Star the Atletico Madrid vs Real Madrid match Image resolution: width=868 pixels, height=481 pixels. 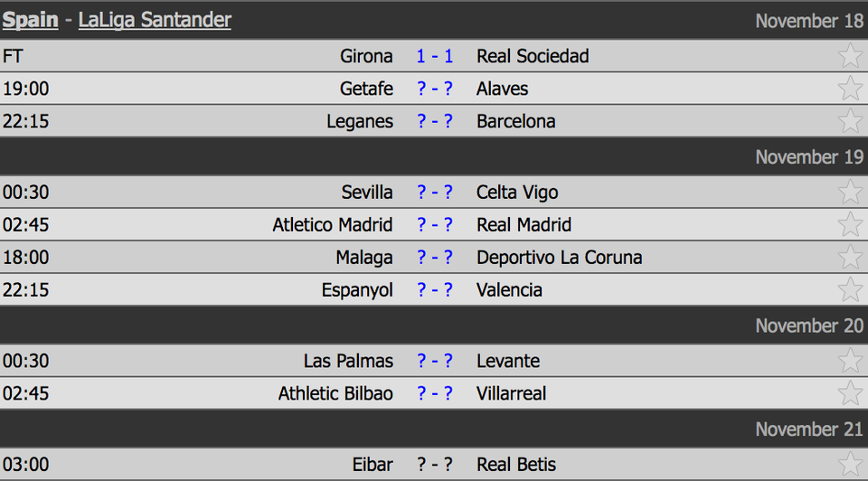[x=850, y=225]
